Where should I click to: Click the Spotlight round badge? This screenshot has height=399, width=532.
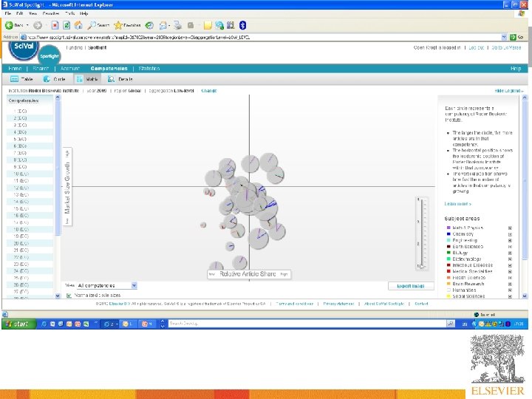(x=50, y=56)
